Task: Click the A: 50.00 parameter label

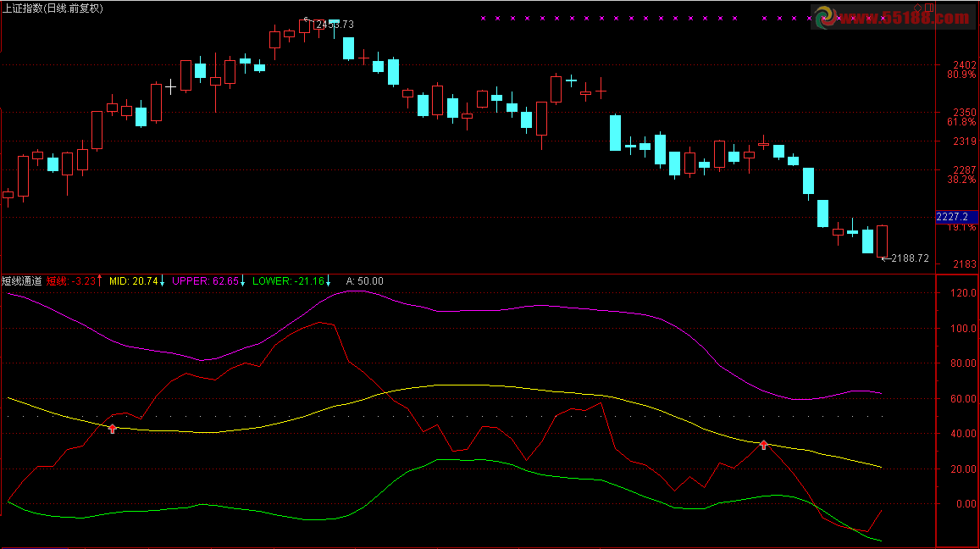Action: pyautogui.click(x=365, y=281)
